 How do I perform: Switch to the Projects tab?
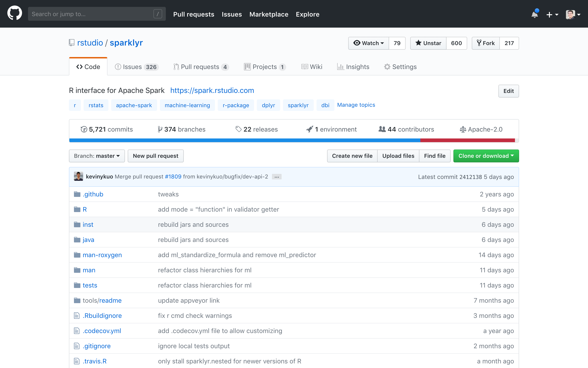(265, 67)
